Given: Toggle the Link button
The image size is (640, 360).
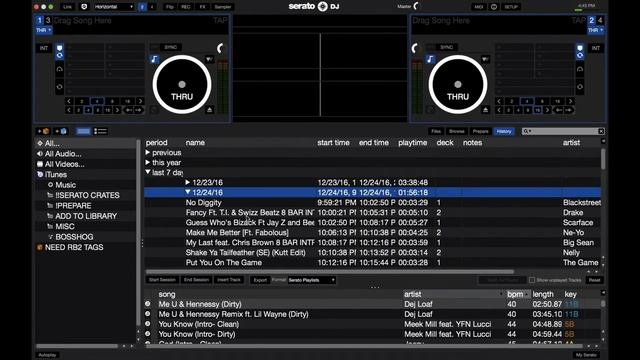Looking at the screenshot, I should [67, 7].
